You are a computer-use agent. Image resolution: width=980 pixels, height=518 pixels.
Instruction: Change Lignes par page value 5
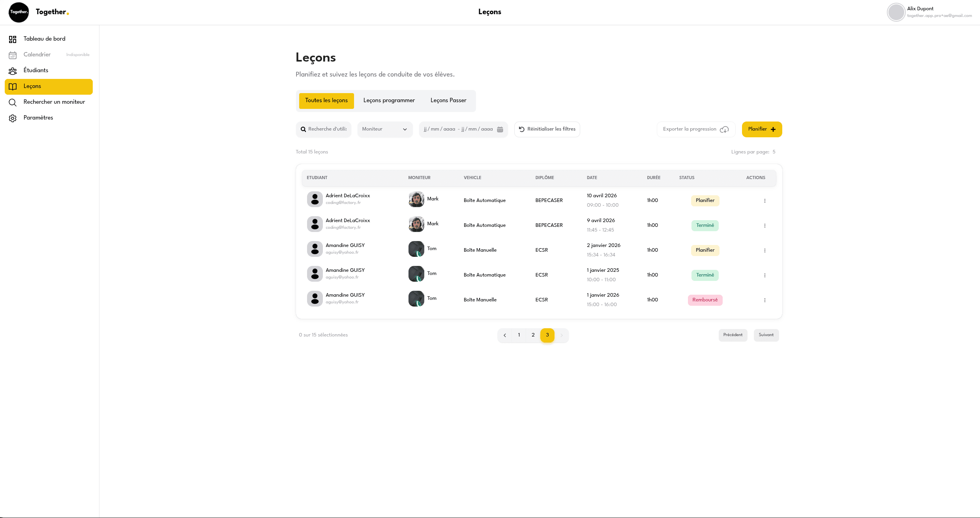[x=774, y=152]
